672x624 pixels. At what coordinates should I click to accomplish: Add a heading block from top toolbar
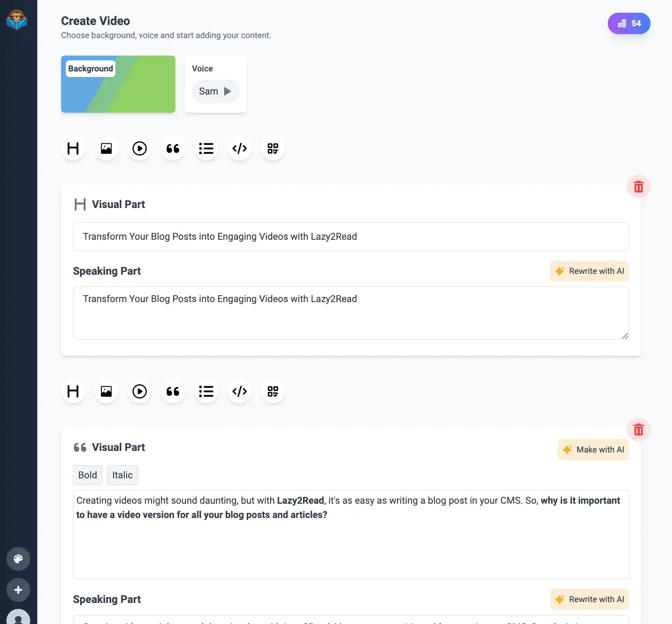pyautogui.click(x=73, y=148)
